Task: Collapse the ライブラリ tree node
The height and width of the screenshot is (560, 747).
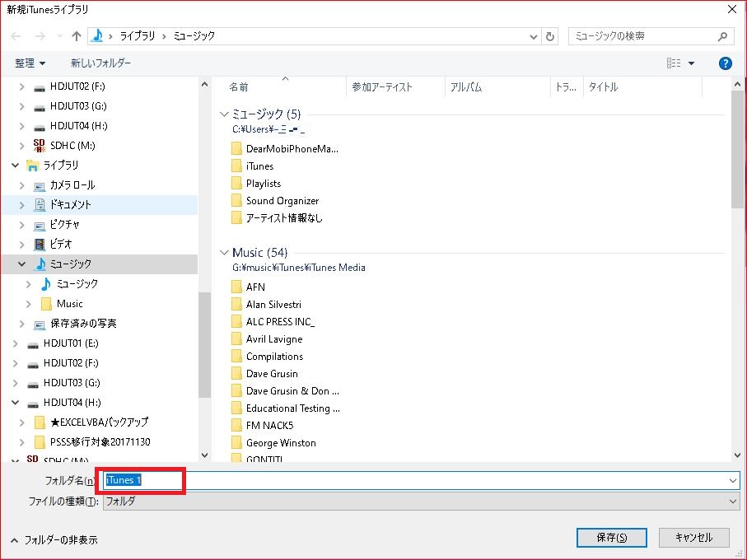Action: point(16,166)
